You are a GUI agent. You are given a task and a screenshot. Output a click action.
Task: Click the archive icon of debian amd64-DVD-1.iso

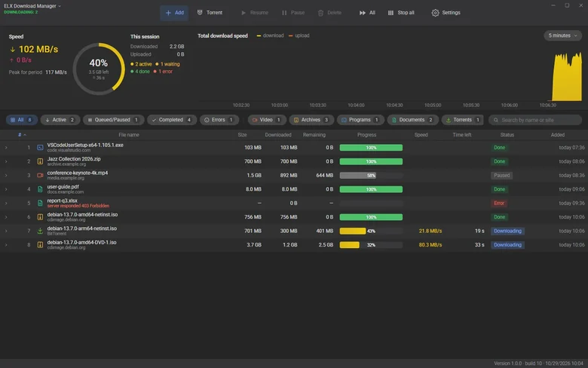point(40,245)
